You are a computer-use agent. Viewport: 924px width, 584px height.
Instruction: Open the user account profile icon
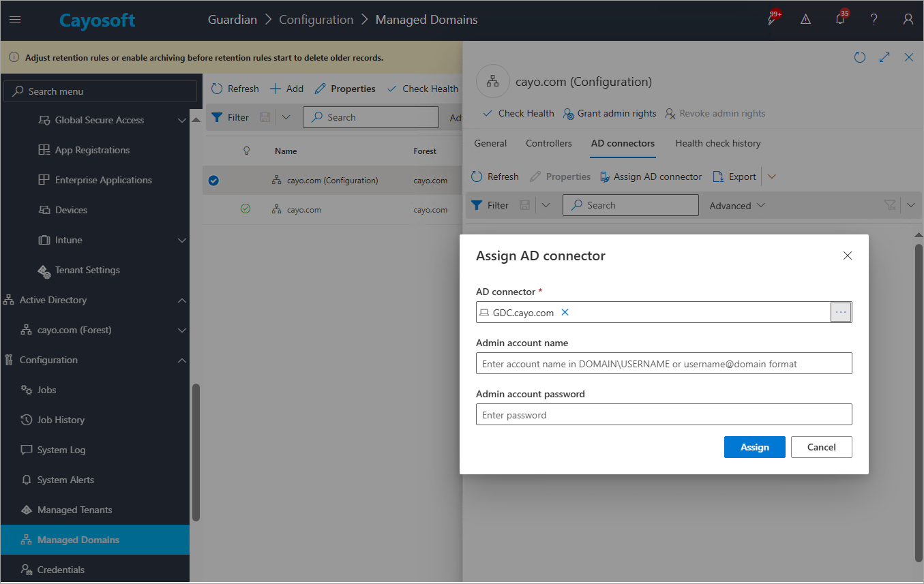tap(908, 20)
